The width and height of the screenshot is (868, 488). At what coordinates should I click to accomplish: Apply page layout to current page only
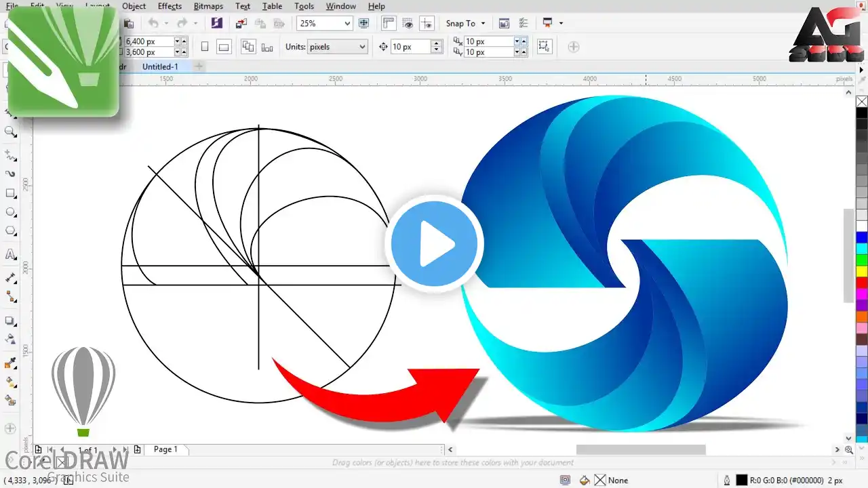pos(267,47)
